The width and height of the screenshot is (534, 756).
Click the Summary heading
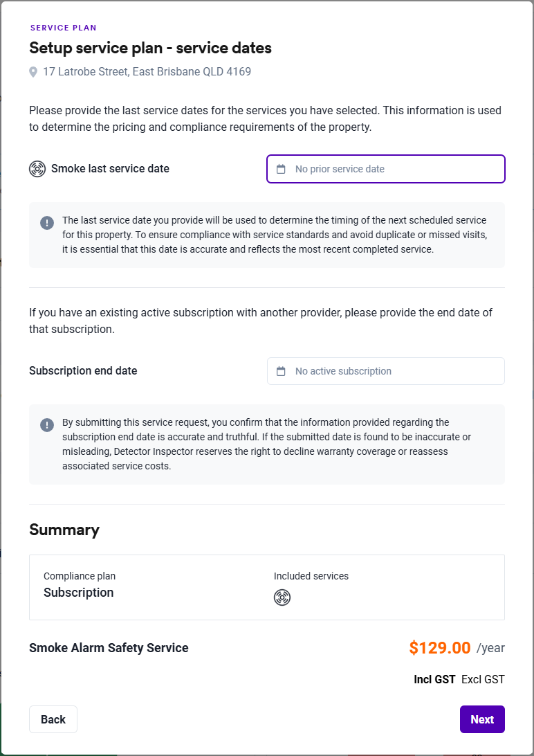pos(64,530)
